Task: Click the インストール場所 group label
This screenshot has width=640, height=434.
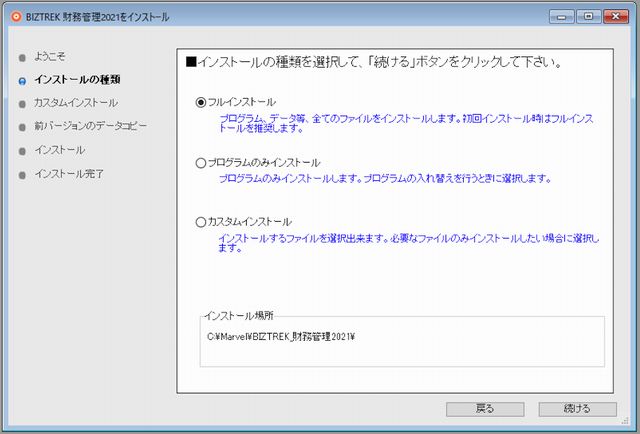Action: point(239,315)
